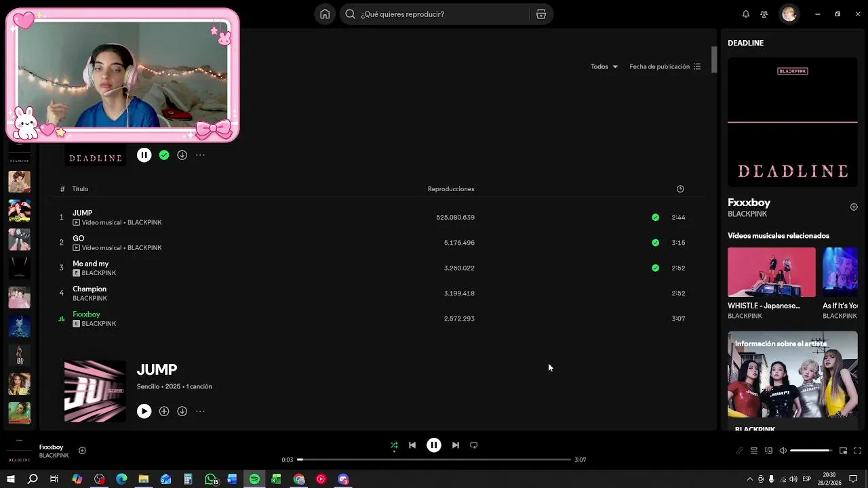Viewport: 868px width, 488px height.
Task: Open Connect to a device
Action: point(768,451)
